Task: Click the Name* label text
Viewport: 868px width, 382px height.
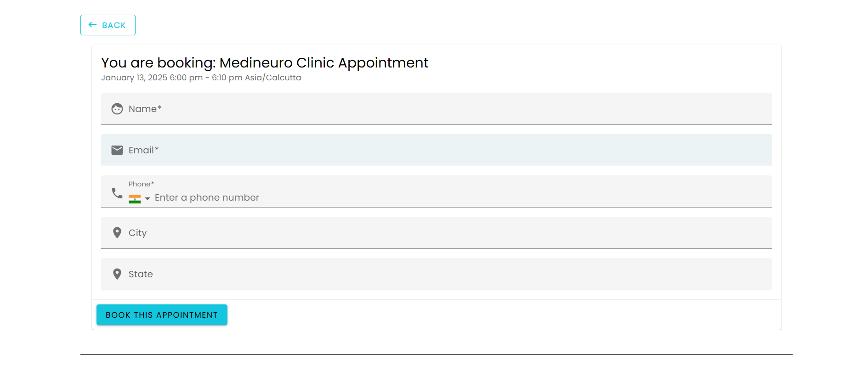Action: (145, 109)
